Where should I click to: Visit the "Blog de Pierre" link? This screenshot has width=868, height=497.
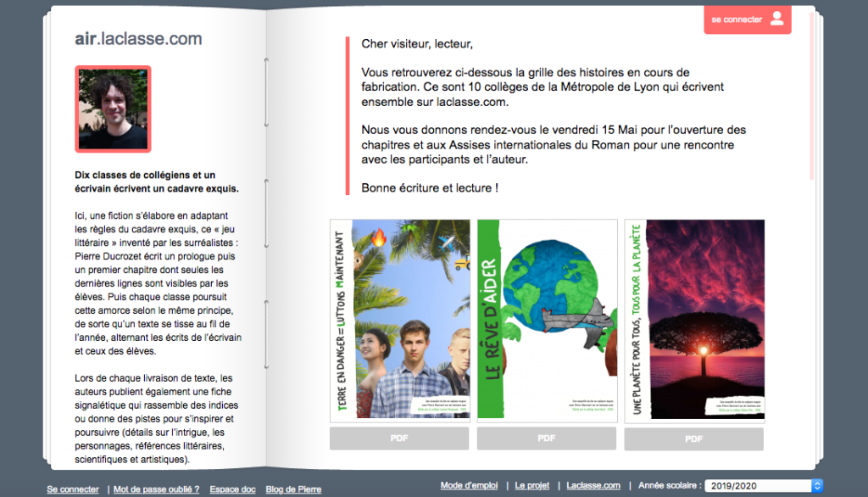[x=293, y=489]
